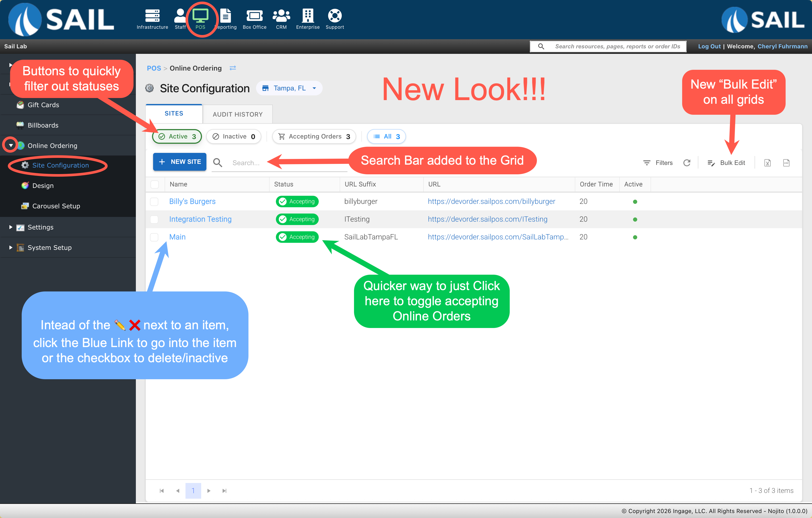The width and height of the screenshot is (812, 518).
Task: Toggle the Accepting status for Integration Testing
Action: pyautogui.click(x=297, y=219)
